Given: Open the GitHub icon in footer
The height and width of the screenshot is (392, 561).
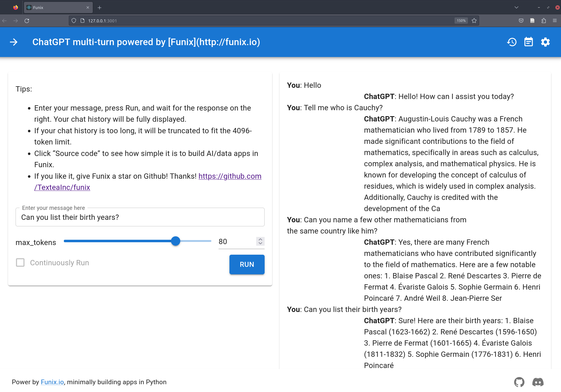Looking at the screenshot, I should [x=519, y=382].
